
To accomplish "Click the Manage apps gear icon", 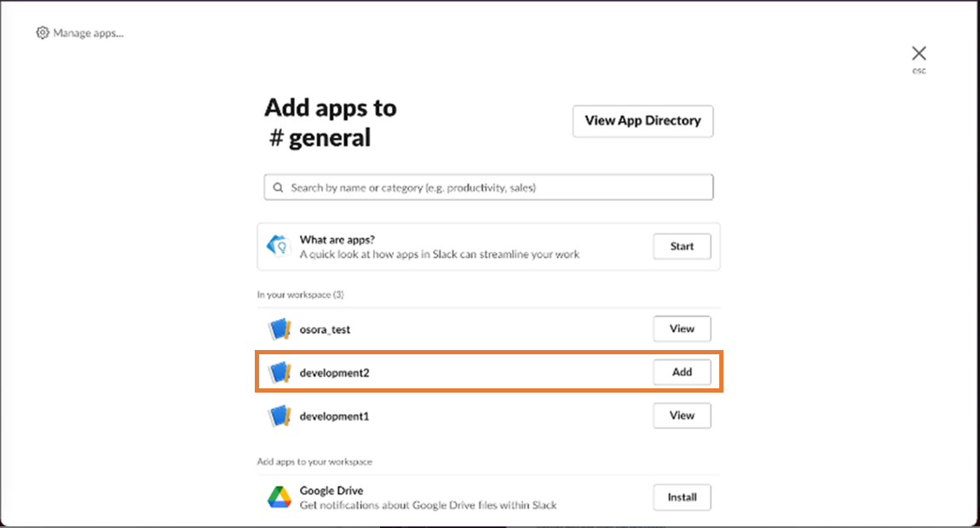I will 43,33.
